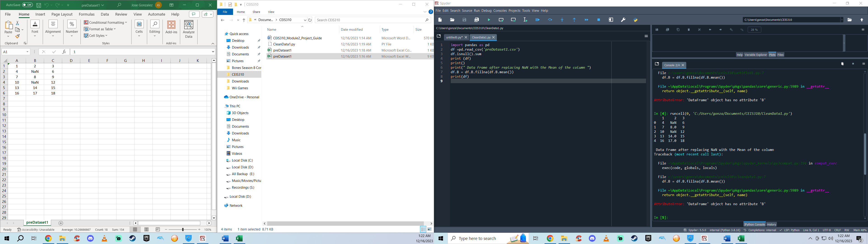This screenshot has height=244, width=868.
Task: Open the Formulas ribbon tab
Action: pyautogui.click(x=87, y=14)
